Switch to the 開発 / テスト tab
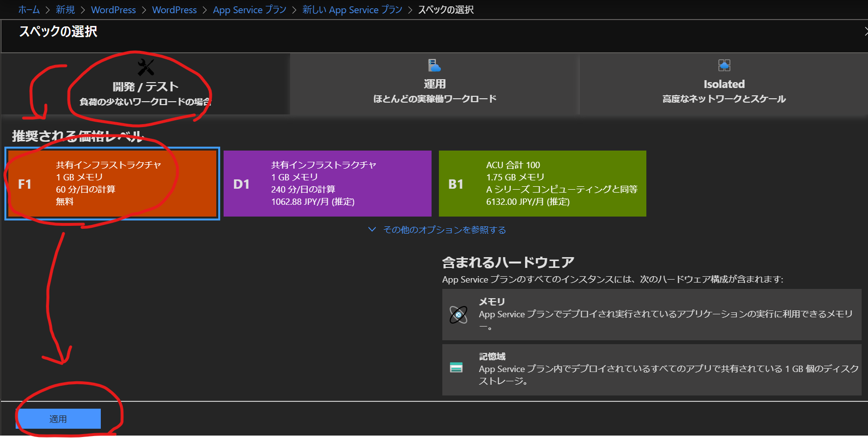 tap(145, 84)
